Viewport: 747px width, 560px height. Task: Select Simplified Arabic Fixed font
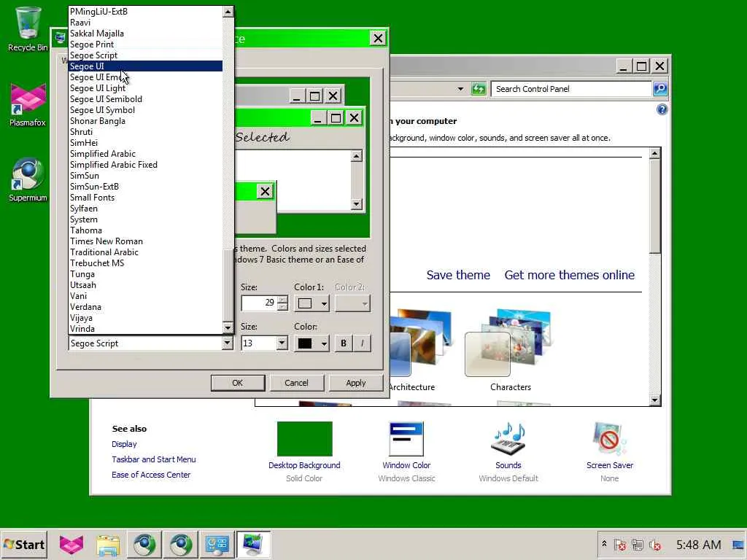145,164
